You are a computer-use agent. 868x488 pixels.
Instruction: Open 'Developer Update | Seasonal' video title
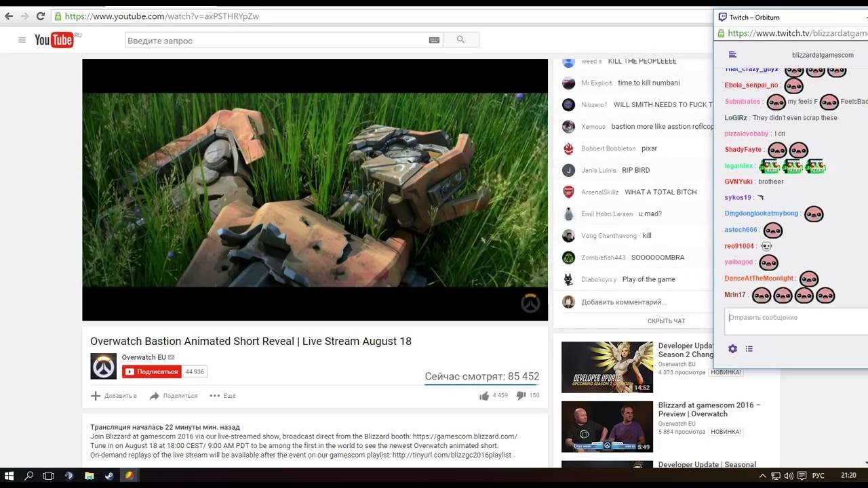coord(707,464)
